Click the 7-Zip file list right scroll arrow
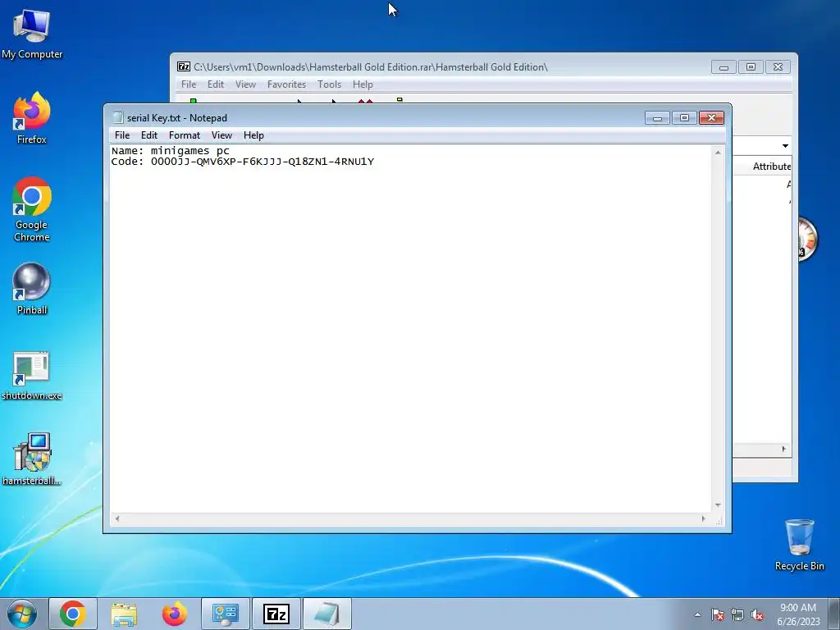The height and width of the screenshot is (630, 840). tap(783, 449)
